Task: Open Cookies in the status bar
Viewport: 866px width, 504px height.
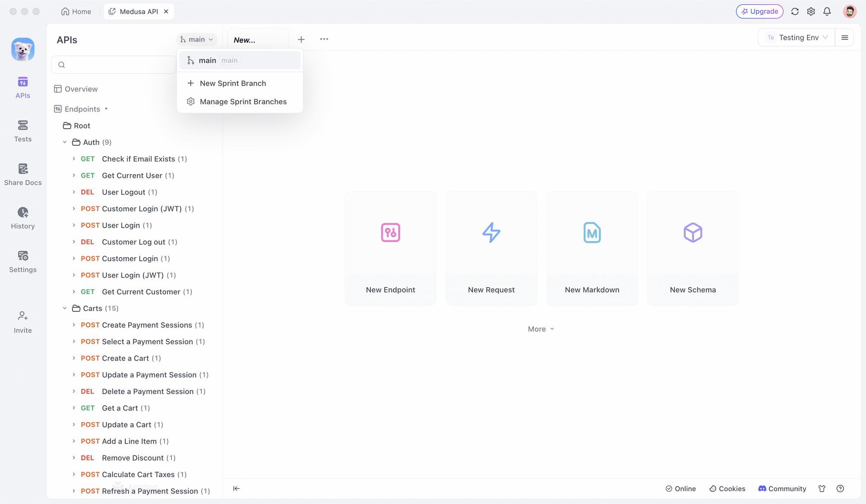Action: click(x=727, y=488)
